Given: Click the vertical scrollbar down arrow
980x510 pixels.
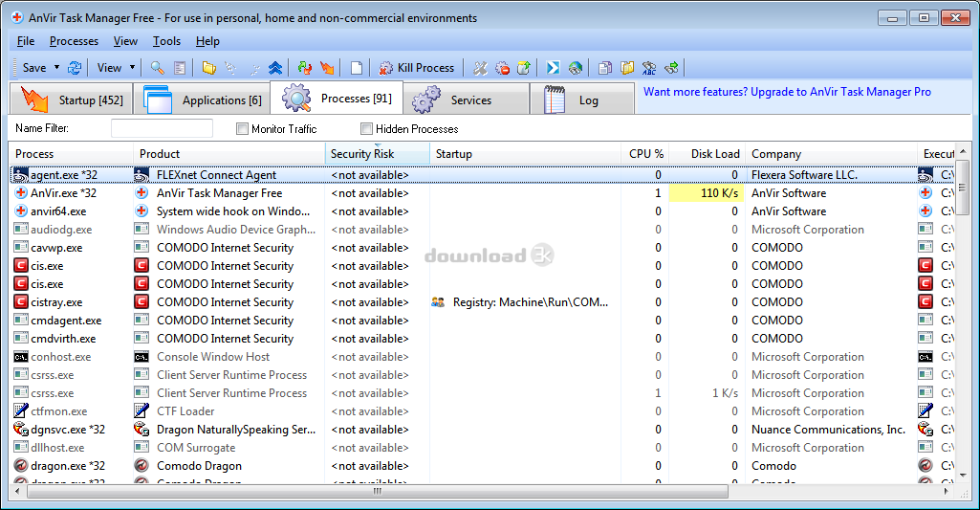Looking at the screenshot, I should (963, 475).
